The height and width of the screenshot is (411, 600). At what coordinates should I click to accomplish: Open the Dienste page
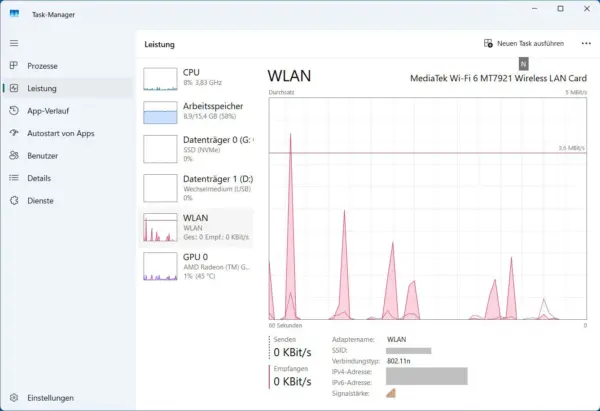coord(67,201)
